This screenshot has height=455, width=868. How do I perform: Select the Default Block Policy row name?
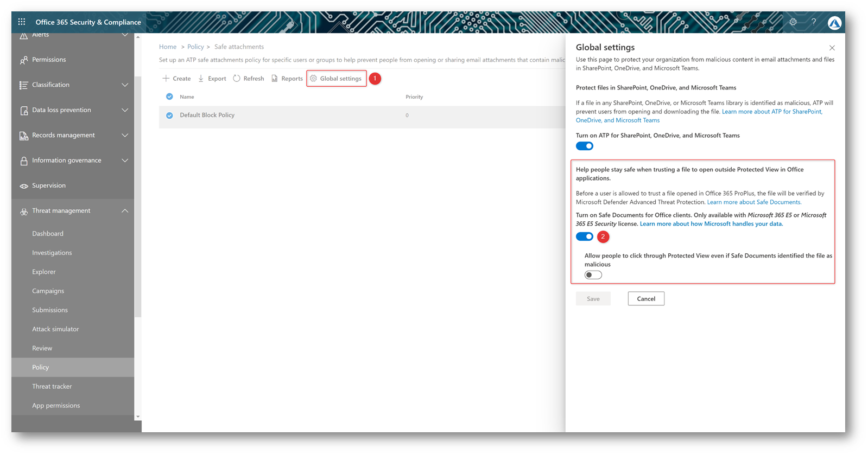[x=207, y=116]
